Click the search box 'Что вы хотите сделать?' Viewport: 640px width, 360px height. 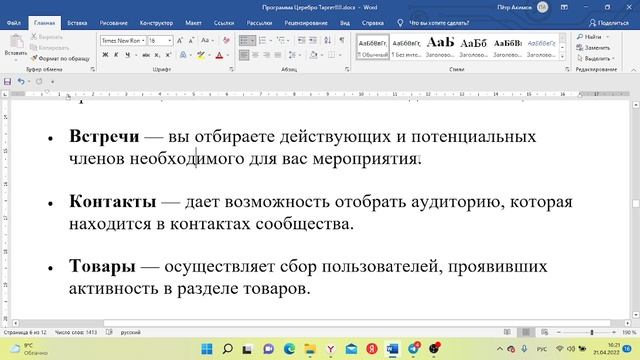click(439, 23)
